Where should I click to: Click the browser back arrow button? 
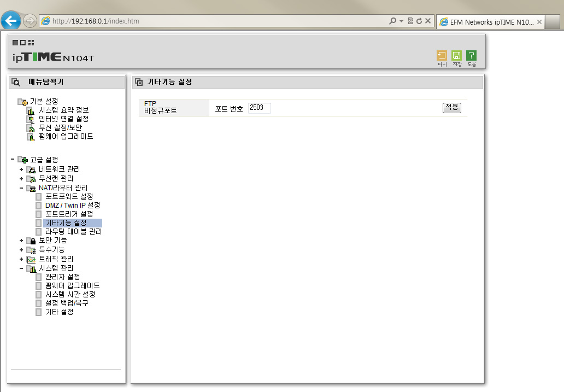[x=11, y=21]
